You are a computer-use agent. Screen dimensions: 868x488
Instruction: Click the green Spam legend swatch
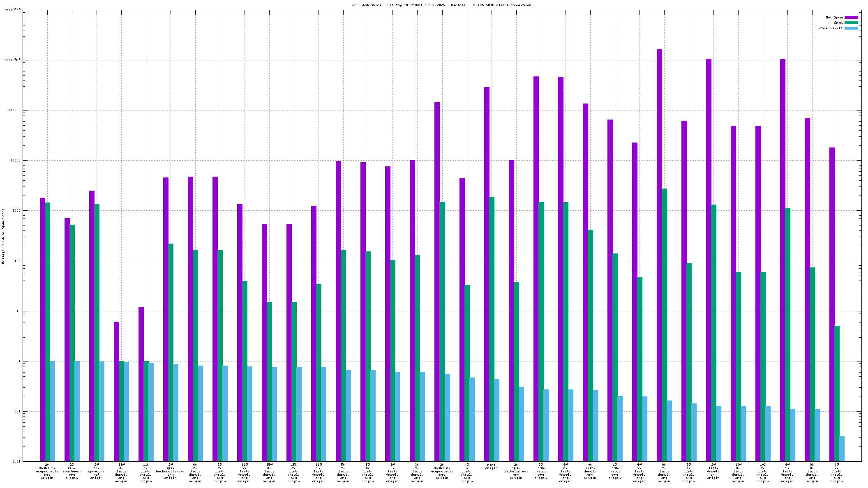851,23
